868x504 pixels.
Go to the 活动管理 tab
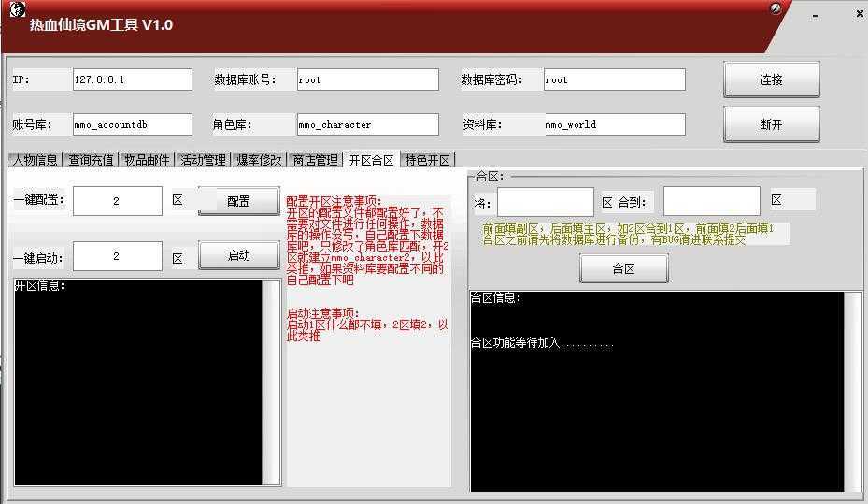(203, 160)
